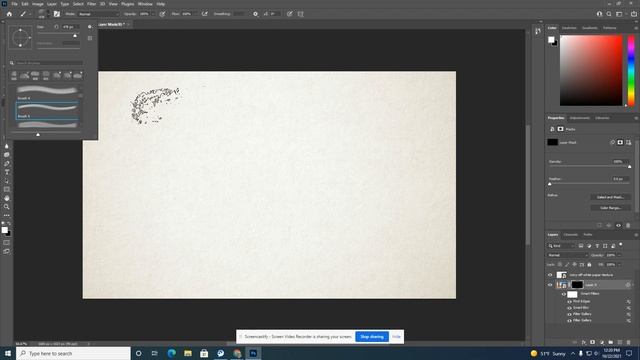640x360 pixels.
Task: Click the brush search input field
Action: tap(49, 63)
